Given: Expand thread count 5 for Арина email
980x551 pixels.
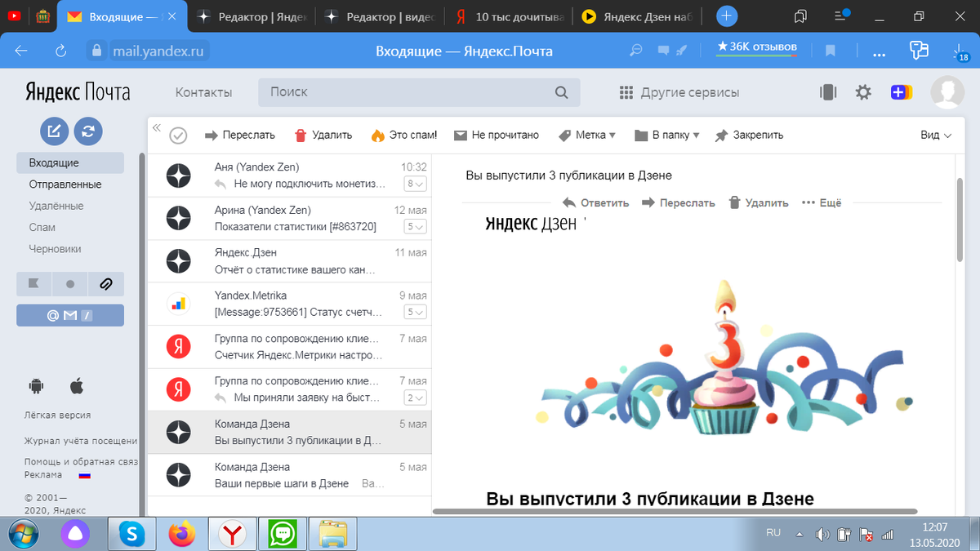Looking at the screenshot, I should pyautogui.click(x=416, y=226).
